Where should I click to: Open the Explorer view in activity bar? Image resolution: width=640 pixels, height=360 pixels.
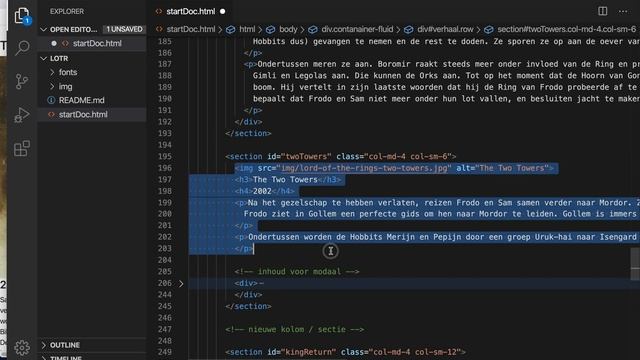(x=22, y=16)
